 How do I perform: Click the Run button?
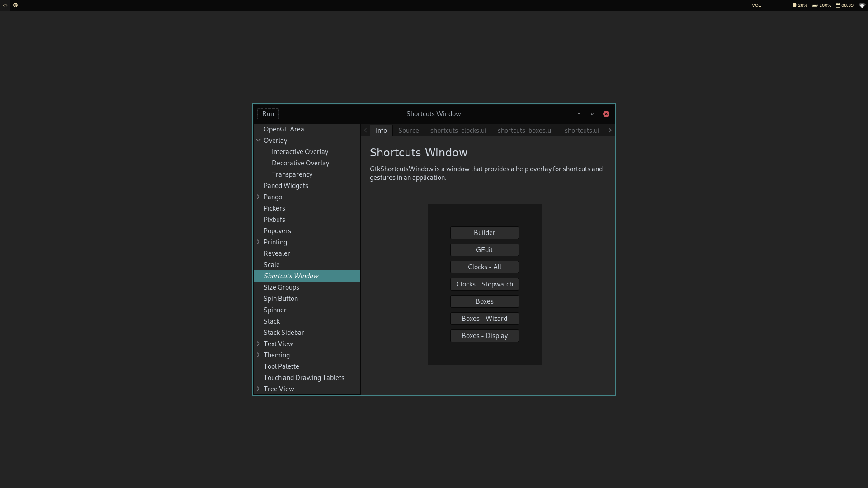pos(268,114)
